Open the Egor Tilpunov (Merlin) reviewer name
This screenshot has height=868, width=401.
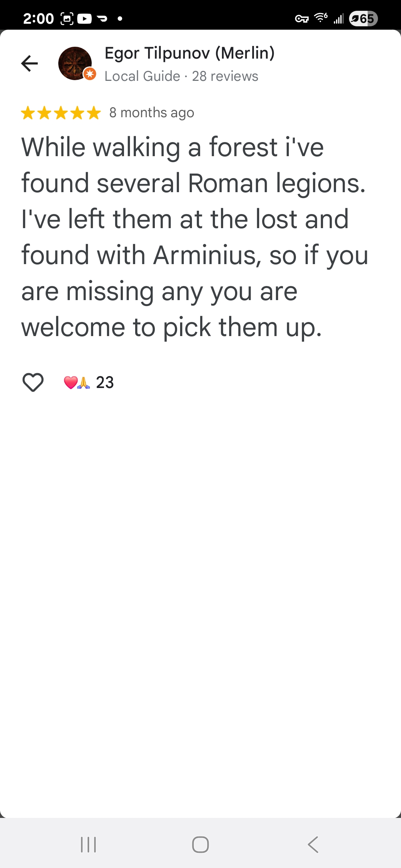point(189,53)
